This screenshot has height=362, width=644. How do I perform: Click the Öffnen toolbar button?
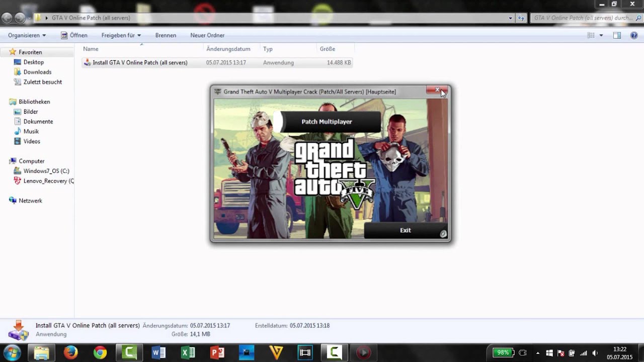coord(74,35)
